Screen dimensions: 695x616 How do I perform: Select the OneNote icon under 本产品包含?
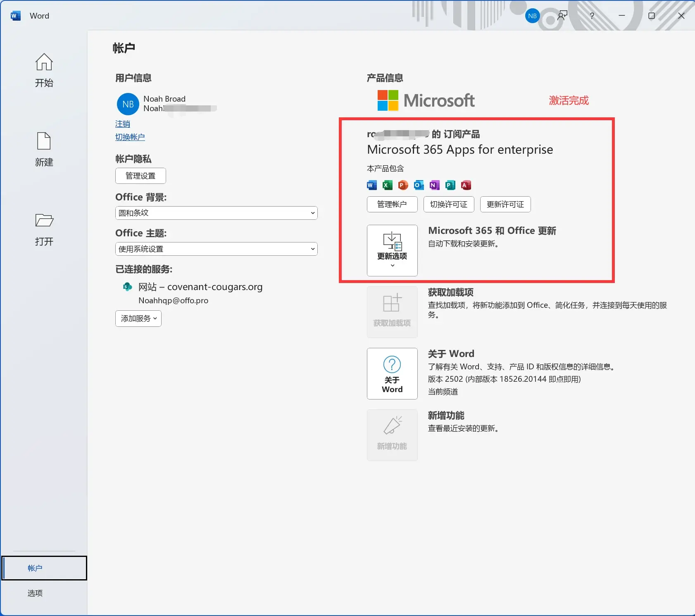coord(434,185)
